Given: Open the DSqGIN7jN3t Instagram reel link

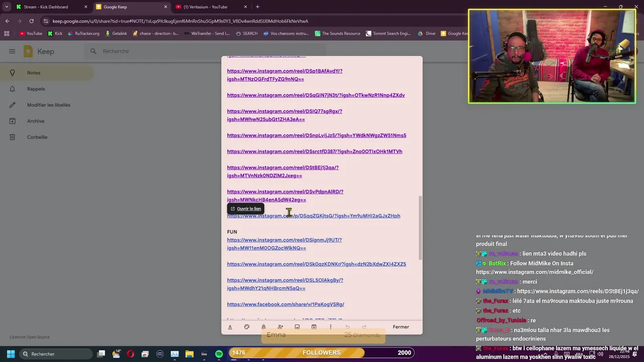Looking at the screenshot, I should point(315,95).
